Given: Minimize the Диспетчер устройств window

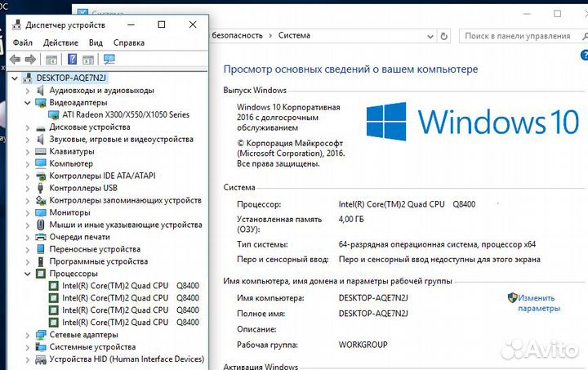Looking at the screenshot, I should point(131,25).
